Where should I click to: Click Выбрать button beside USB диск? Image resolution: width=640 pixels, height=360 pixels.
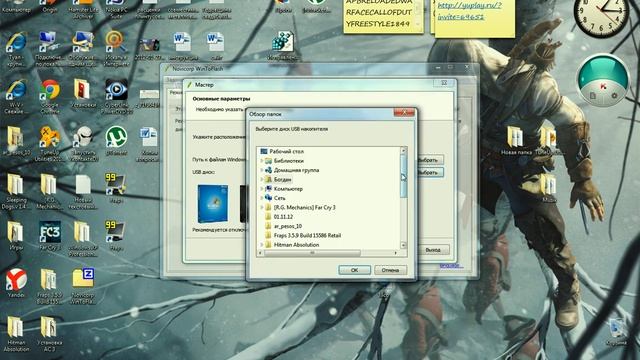tap(430, 172)
